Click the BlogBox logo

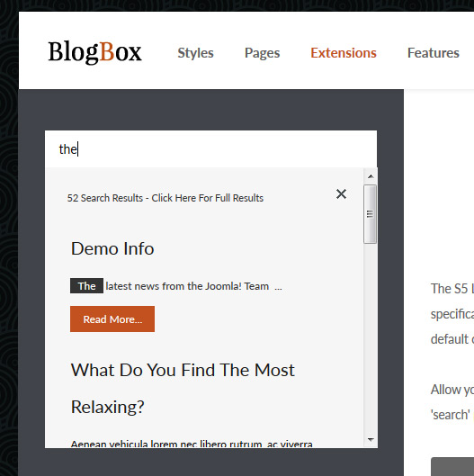click(94, 52)
